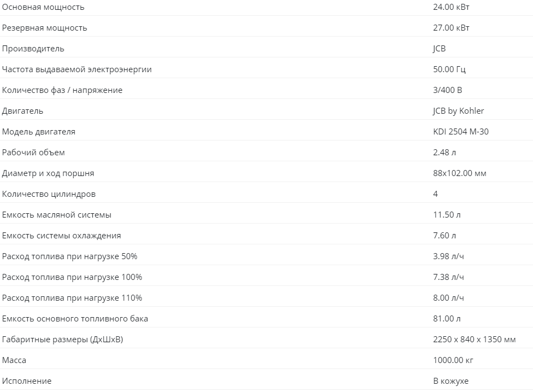Click 'Частота выдаваемой электроэнергии' label

coord(77,69)
